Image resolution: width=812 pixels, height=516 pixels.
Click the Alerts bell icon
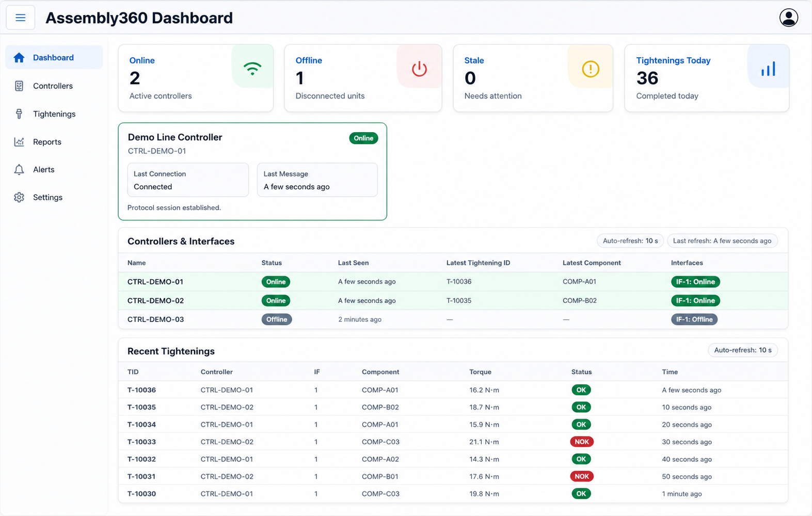[x=19, y=170]
